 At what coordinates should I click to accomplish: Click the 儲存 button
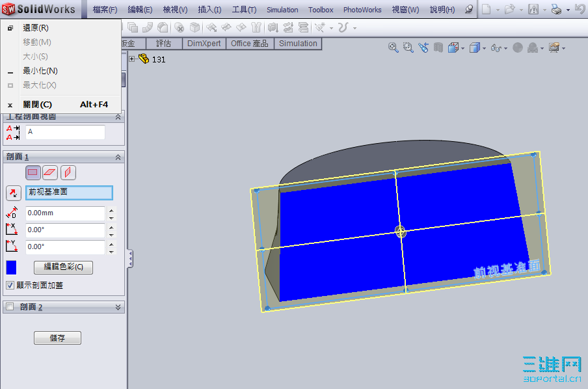(57, 338)
